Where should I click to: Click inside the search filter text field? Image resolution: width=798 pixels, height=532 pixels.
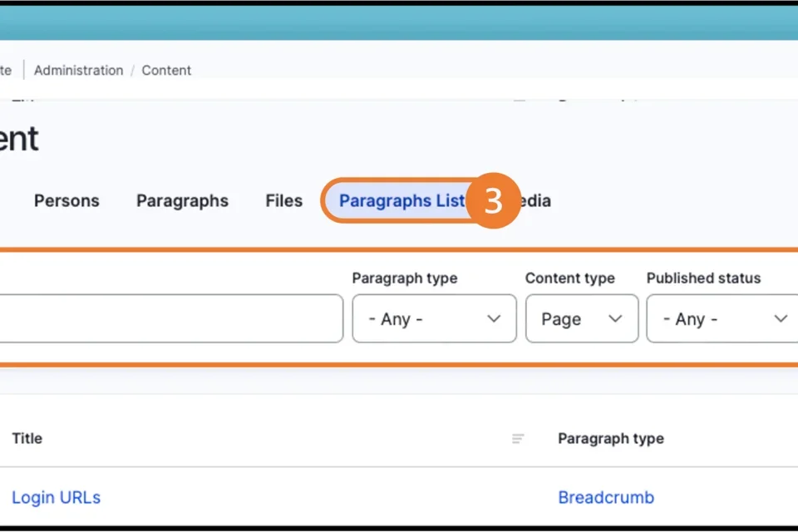(x=166, y=318)
